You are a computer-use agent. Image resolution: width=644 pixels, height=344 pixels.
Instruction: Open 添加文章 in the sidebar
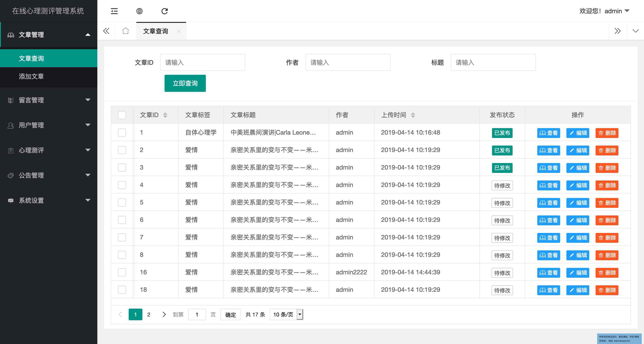click(31, 76)
